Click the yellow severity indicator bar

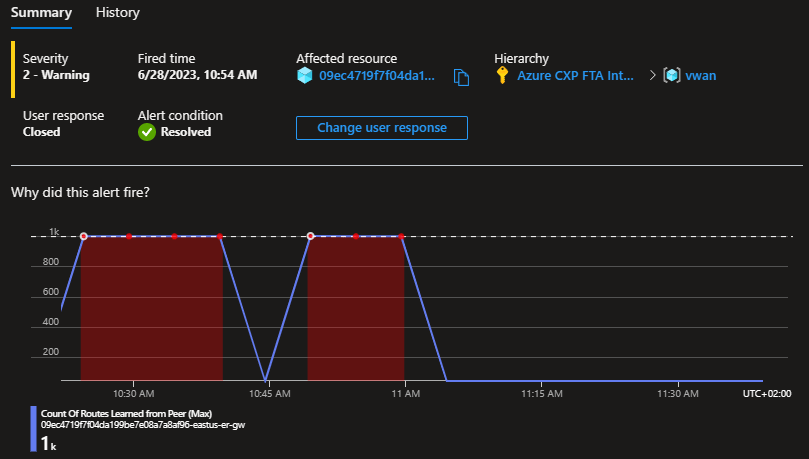point(13,68)
